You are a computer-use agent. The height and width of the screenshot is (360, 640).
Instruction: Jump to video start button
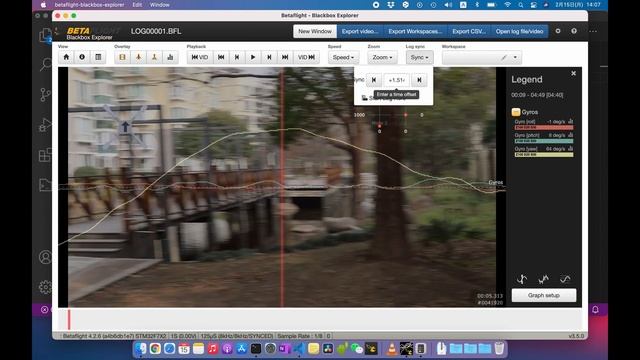(200, 57)
